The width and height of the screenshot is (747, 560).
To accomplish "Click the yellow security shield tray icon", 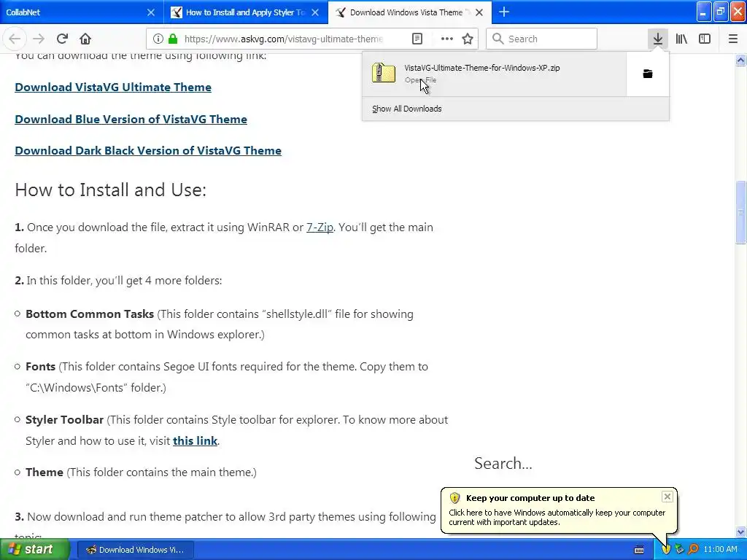I will (666, 550).
